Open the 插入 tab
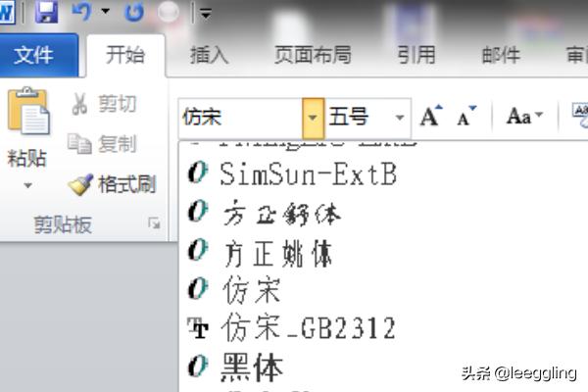 210,56
